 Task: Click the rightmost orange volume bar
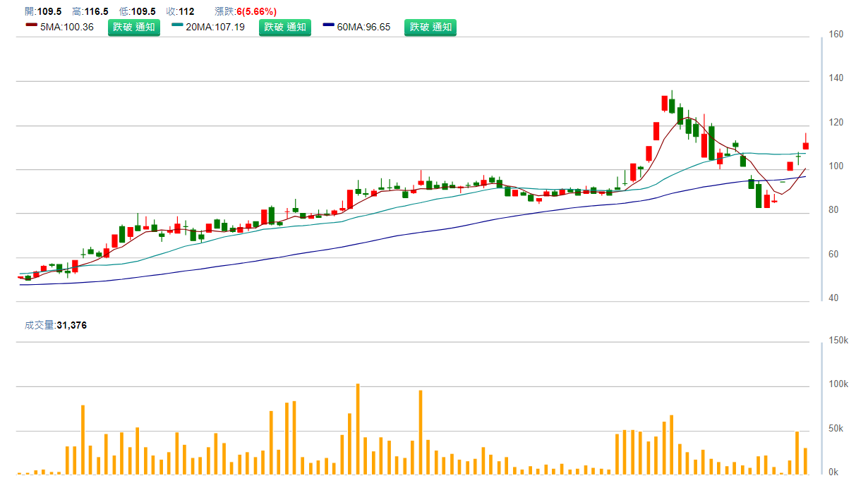click(x=805, y=461)
